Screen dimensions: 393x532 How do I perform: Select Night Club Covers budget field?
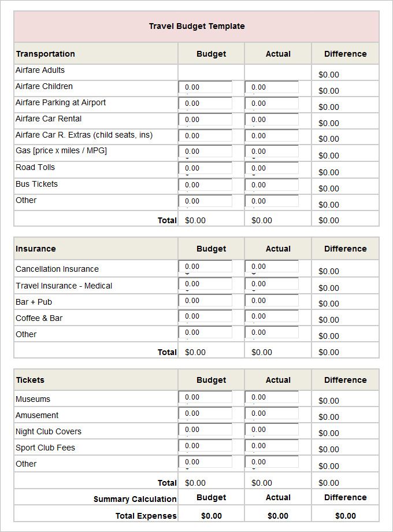coord(206,430)
